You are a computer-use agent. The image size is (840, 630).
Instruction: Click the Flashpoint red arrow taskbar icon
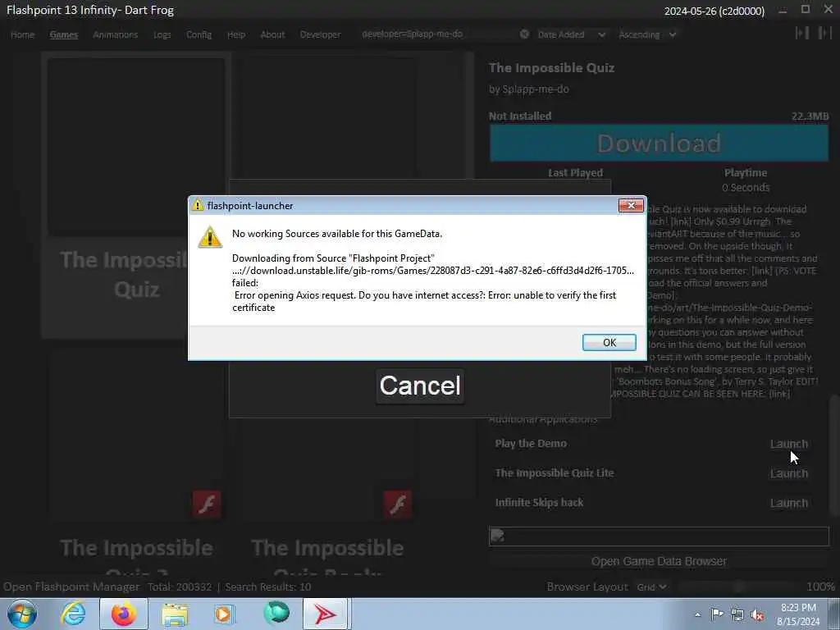tap(326, 614)
